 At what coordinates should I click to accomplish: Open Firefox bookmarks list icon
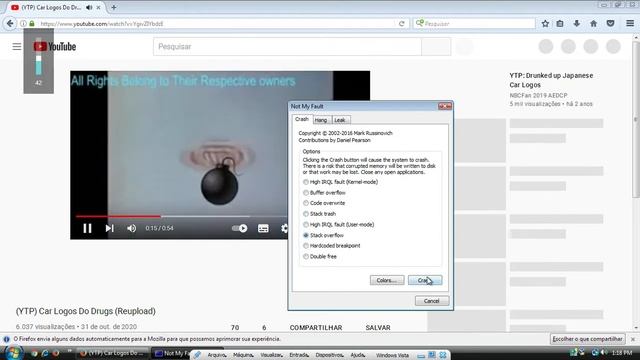point(560,24)
